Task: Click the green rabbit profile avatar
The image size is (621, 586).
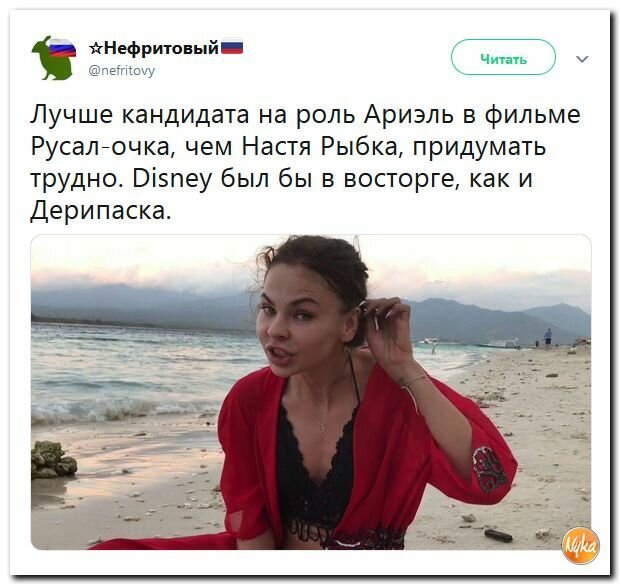Action: point(54,58)
